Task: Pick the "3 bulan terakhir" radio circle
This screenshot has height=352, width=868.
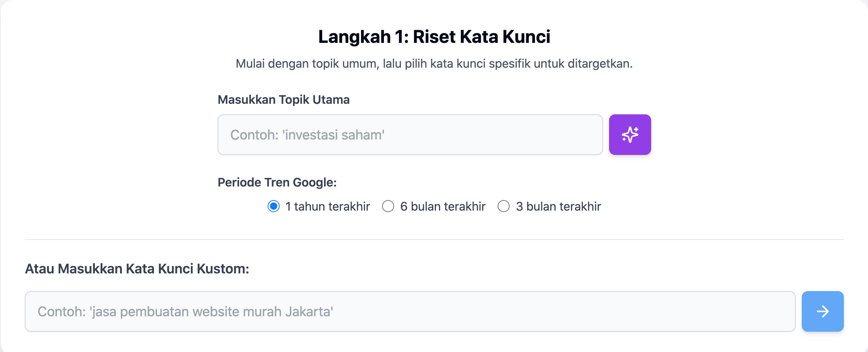Action: [x=504, y=206]
